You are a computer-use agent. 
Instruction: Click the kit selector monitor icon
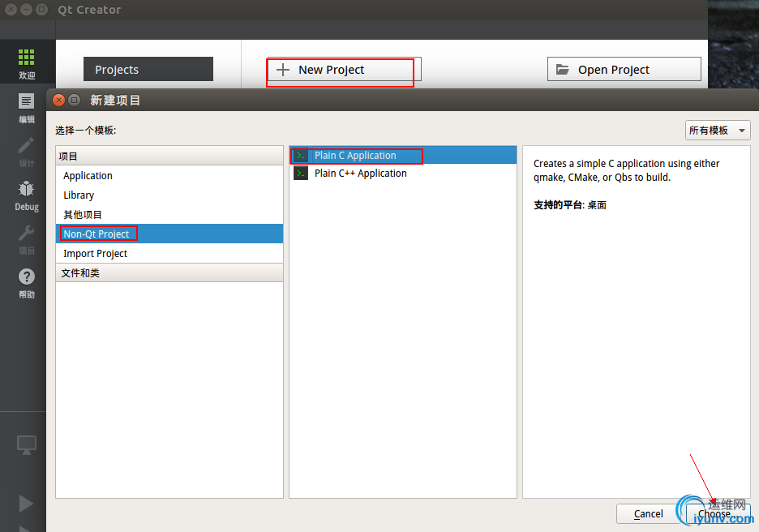click(27, 445)
